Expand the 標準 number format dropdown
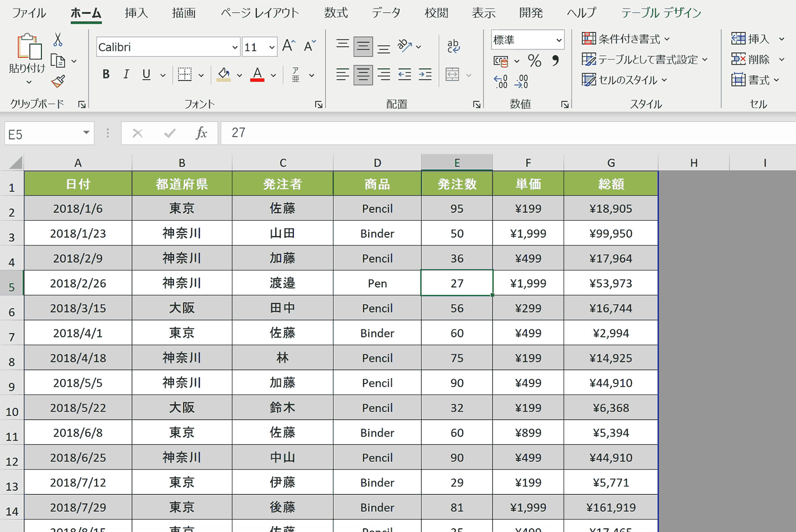This screenshot has width=796, height=532. click(558, 39)
